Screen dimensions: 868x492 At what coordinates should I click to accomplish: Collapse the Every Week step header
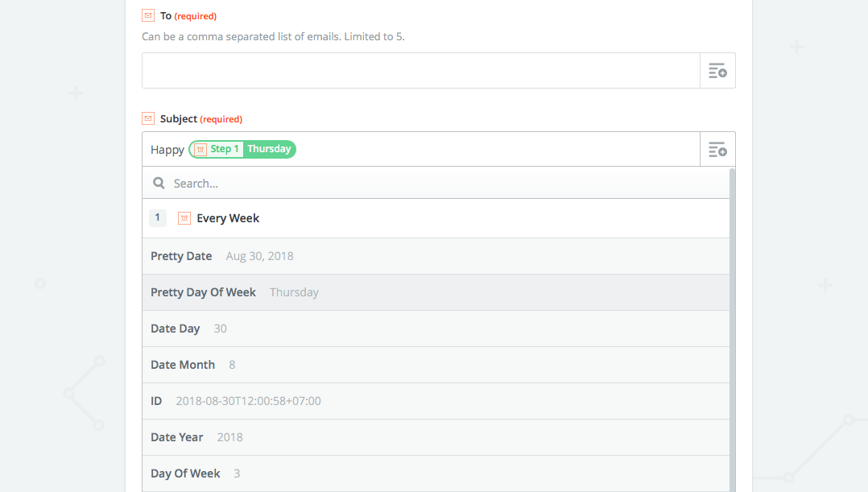[436, 218]
